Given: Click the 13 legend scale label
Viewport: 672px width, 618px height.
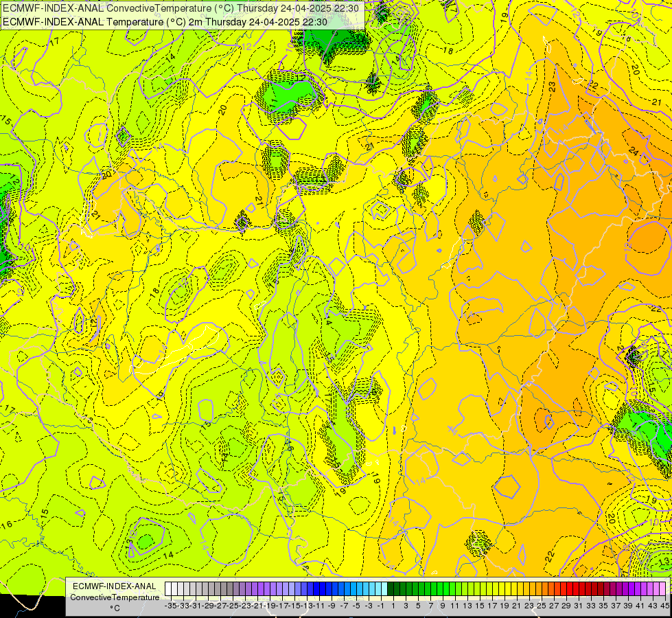Looking at the screenshot, I should coord(467,606).
